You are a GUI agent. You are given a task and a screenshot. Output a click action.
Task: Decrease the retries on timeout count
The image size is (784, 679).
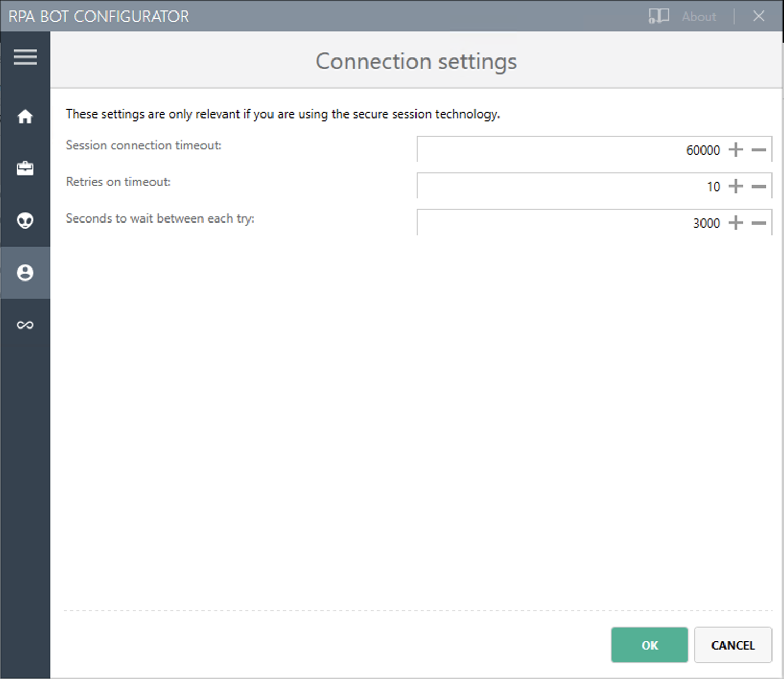tap(758, 186)
